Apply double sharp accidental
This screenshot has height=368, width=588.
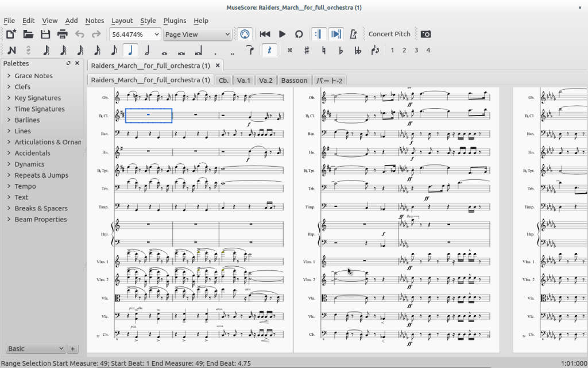pyautogui.click(x=289, y=51)
